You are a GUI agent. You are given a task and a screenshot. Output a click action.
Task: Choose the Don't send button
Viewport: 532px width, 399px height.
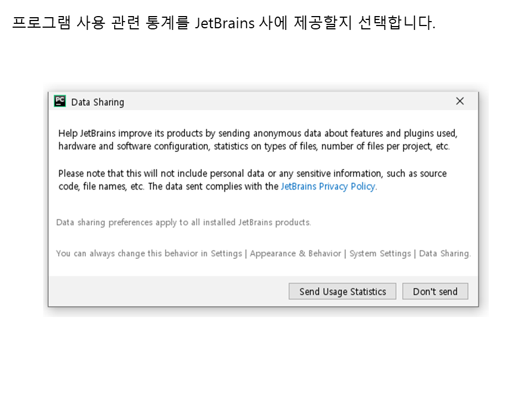click(x=435, y=291)
